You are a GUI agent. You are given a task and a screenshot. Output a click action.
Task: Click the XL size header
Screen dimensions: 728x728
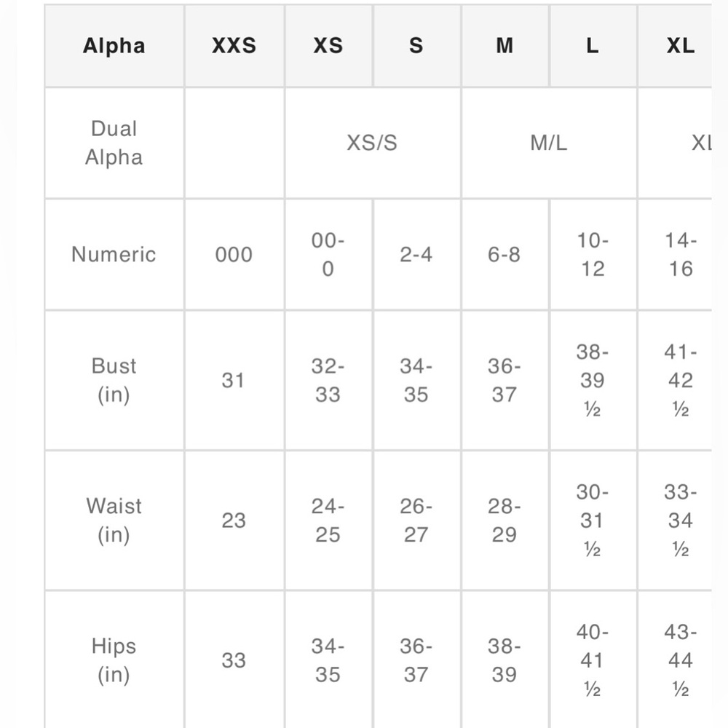pos(675,45)
